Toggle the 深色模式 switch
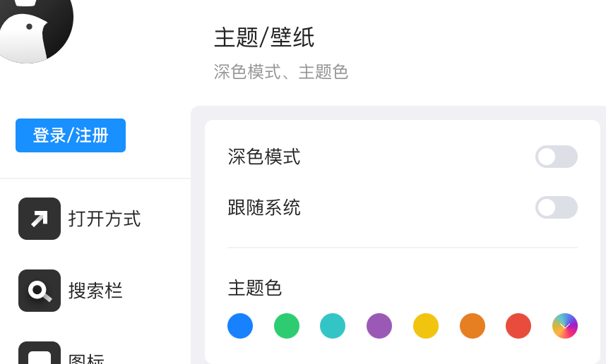Screen dimensions: 606x364 pos(556,157)
